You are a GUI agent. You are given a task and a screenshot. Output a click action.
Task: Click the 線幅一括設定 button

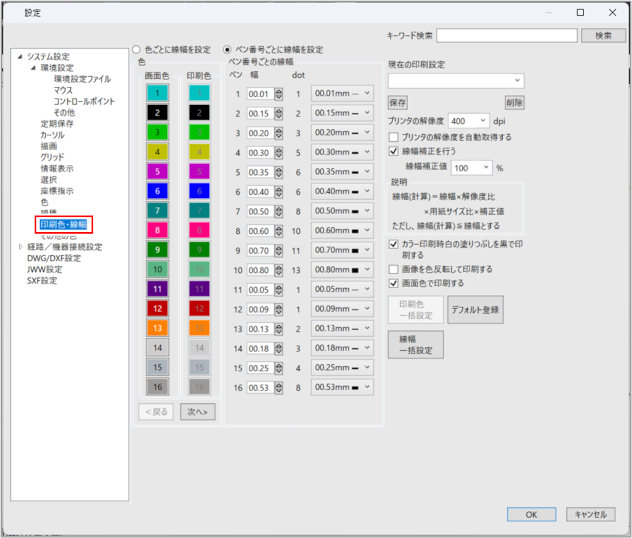point(415,345)
